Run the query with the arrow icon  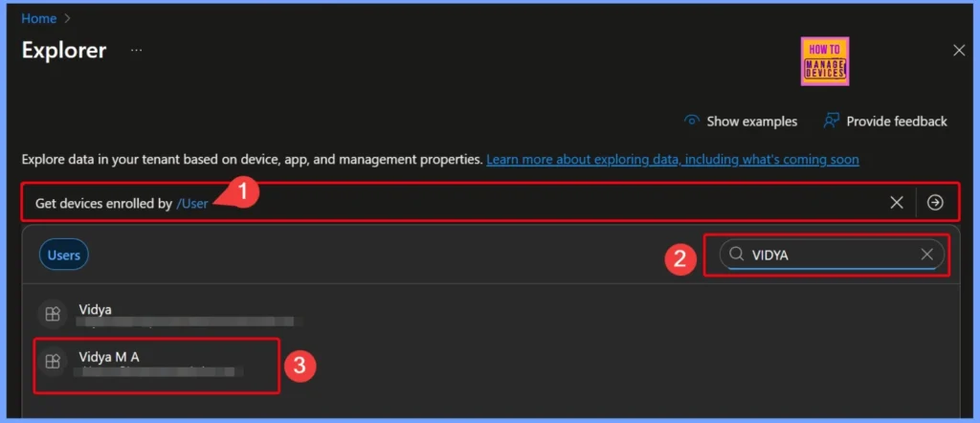[935, 203]
